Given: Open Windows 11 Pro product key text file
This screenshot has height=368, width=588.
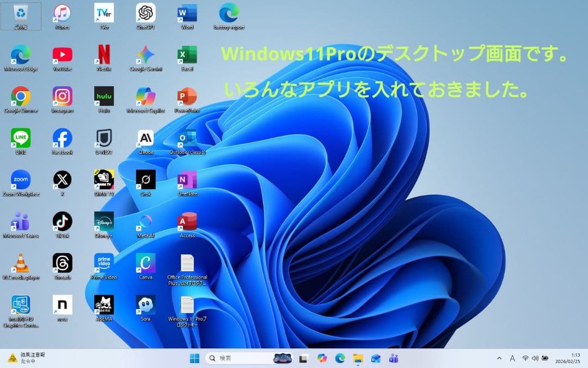Looking at the screenshot, I should 187,311.
